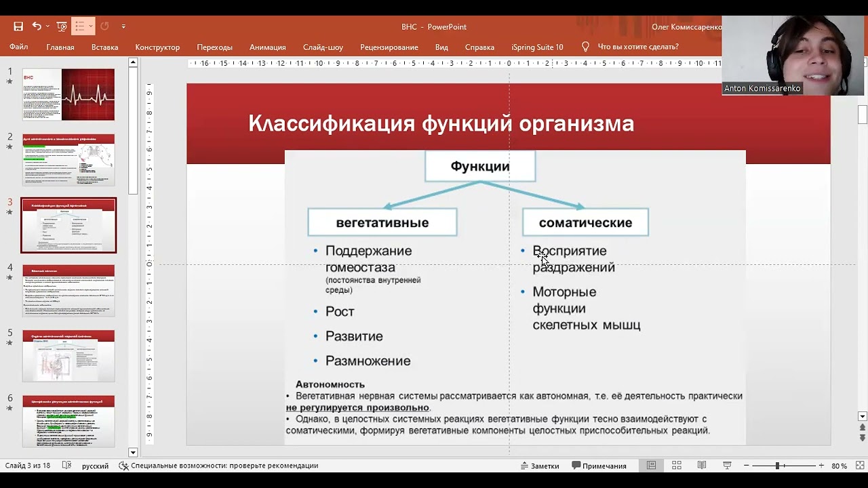Screen dimensions: 868x488
Task: Open accessibility check recommendations in status bar
Action: pos(218,466)
